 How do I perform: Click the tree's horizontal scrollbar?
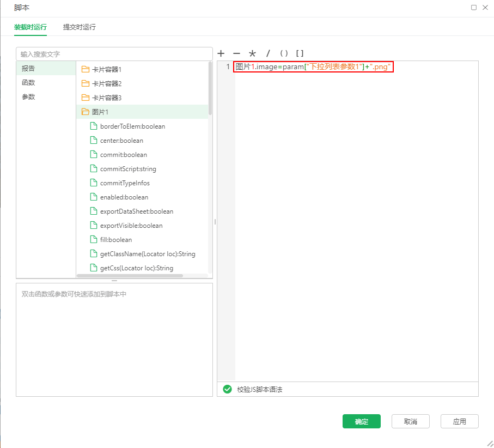point(131,276)
